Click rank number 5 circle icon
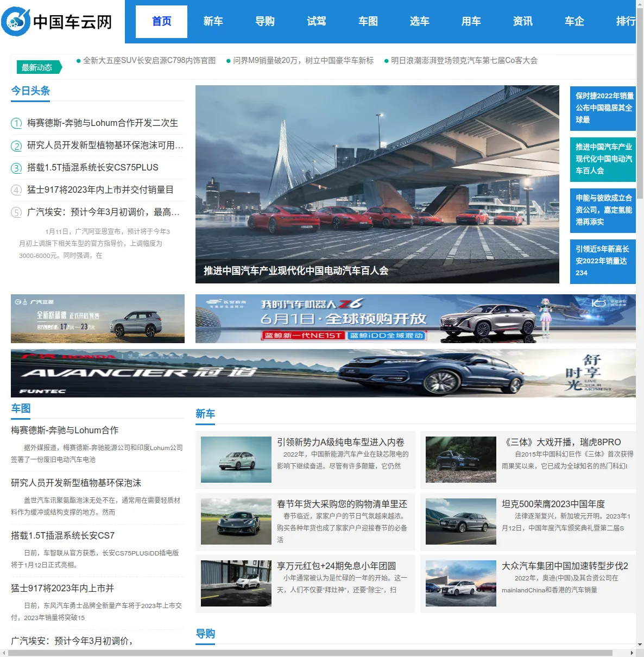644x657 pixels. pyautogui.click(x=17, y=212)
